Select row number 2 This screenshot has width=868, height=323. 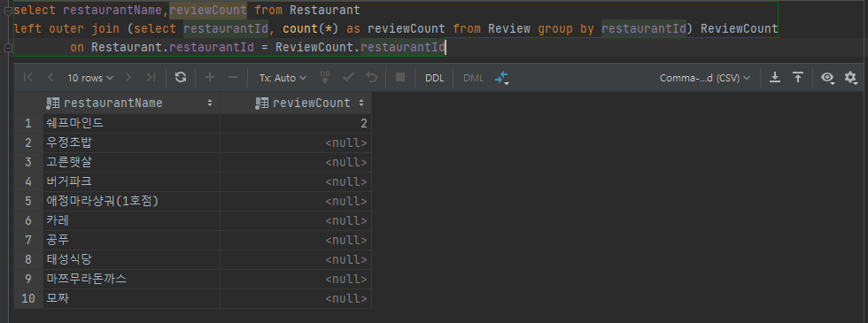pyautogui.click(x=28, y=142)
